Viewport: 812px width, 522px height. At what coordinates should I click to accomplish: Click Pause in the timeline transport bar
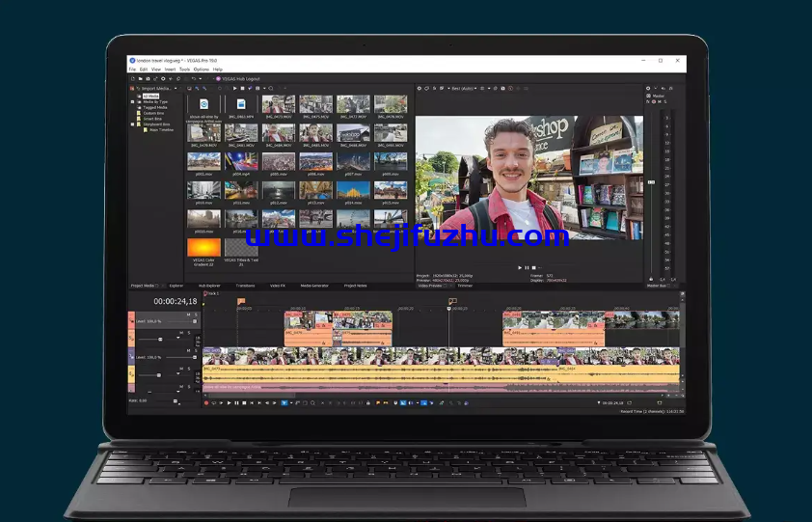click(236, 402)
